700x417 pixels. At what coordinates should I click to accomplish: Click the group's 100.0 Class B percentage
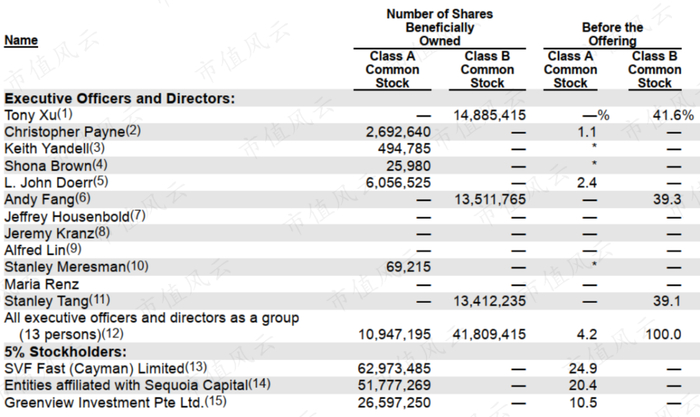[x=663, y=334]
